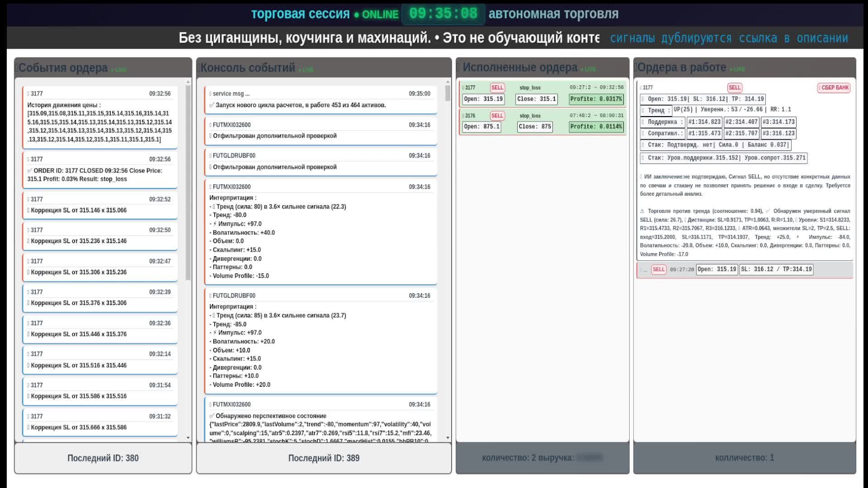The image size is (868, 488).
Task: Click checkmark icon in ORDER ID 3177 CLOSED event
Action: (x=30, y=171)
